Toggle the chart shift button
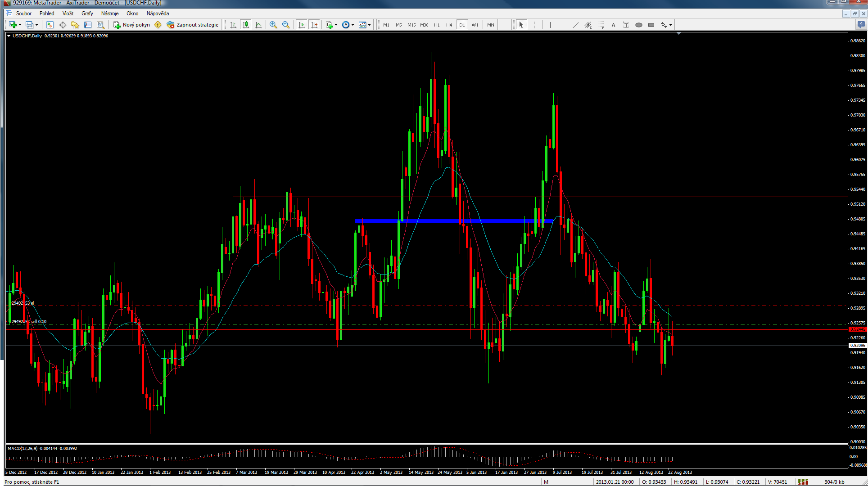Screen dimensions: 868x486 (x=314, y=25)
